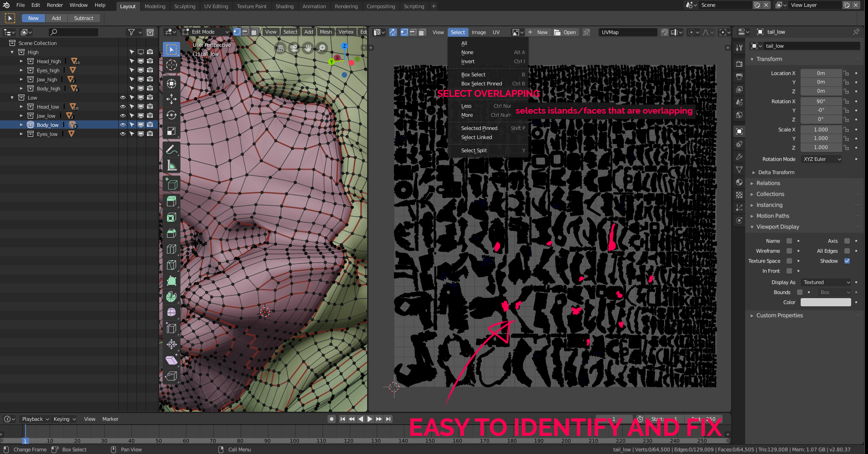Screen dimensions: 868x454
Task: Click the New image button in the UV editor
Action: coord(538,32)
